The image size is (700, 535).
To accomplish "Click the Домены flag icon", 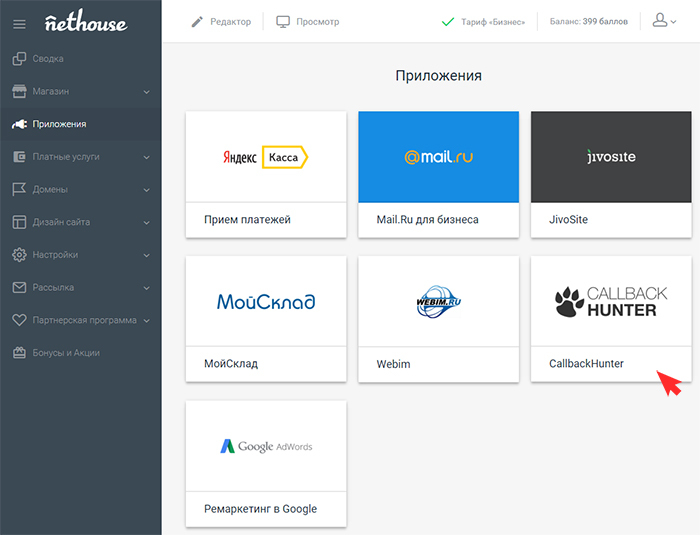I will point(19,189).
